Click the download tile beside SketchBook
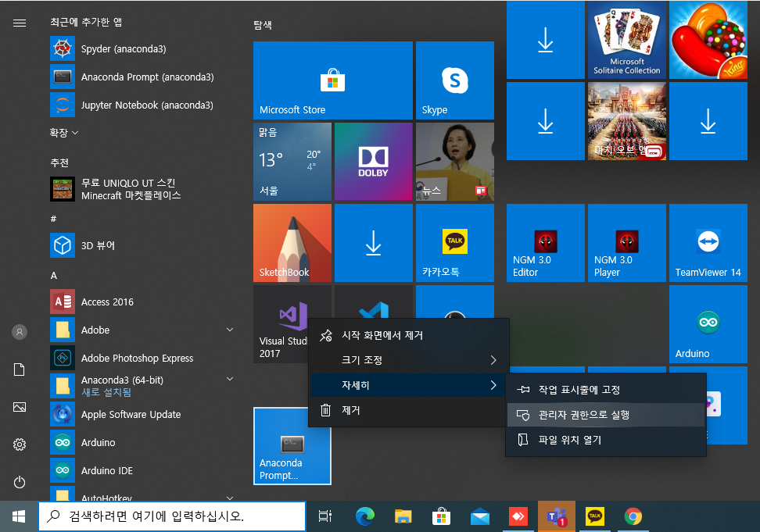 374,243
